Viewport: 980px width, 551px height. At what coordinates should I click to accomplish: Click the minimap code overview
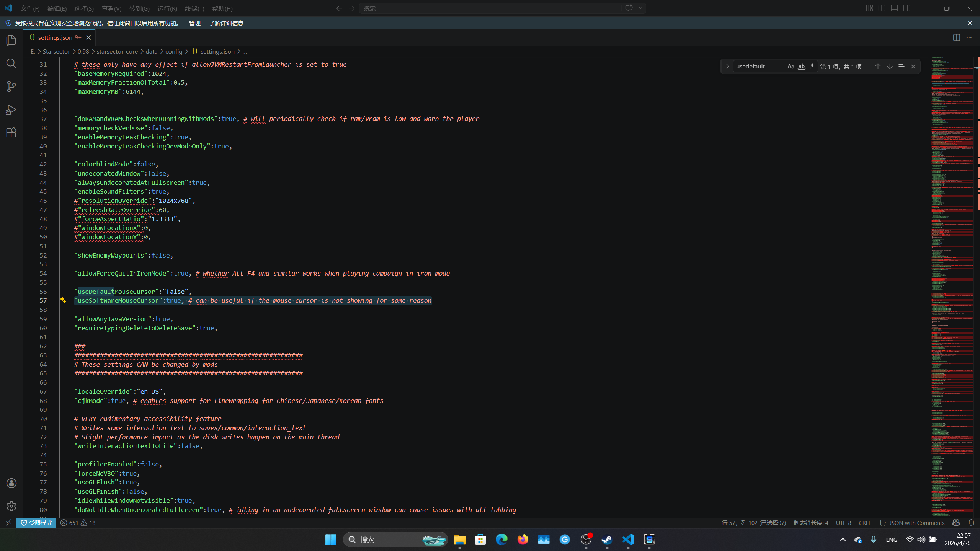coord(952,268)
